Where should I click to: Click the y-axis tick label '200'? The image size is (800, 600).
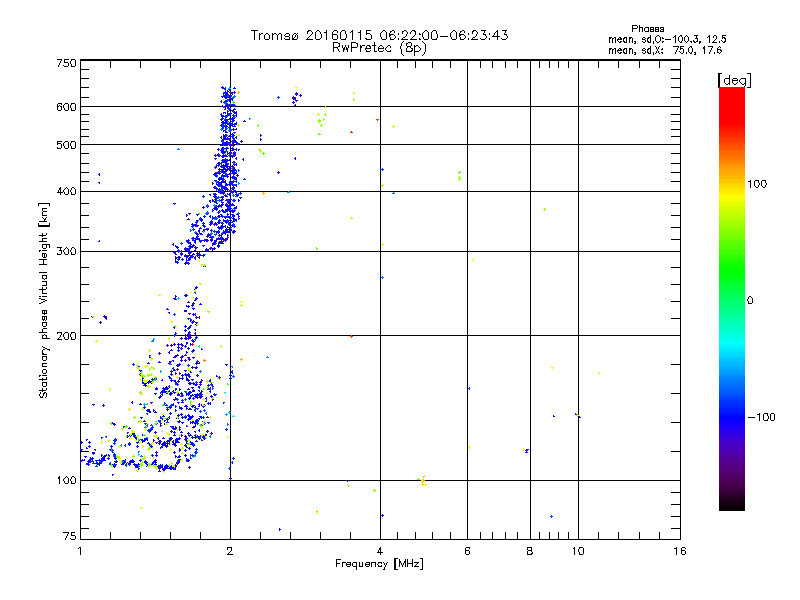(x=66, y=336)
